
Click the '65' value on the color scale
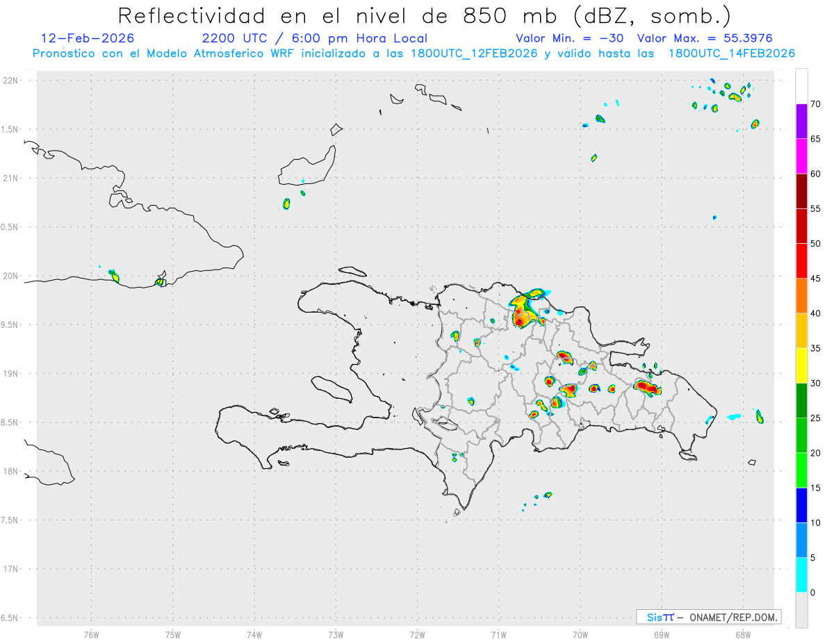[x=815, y=139]
